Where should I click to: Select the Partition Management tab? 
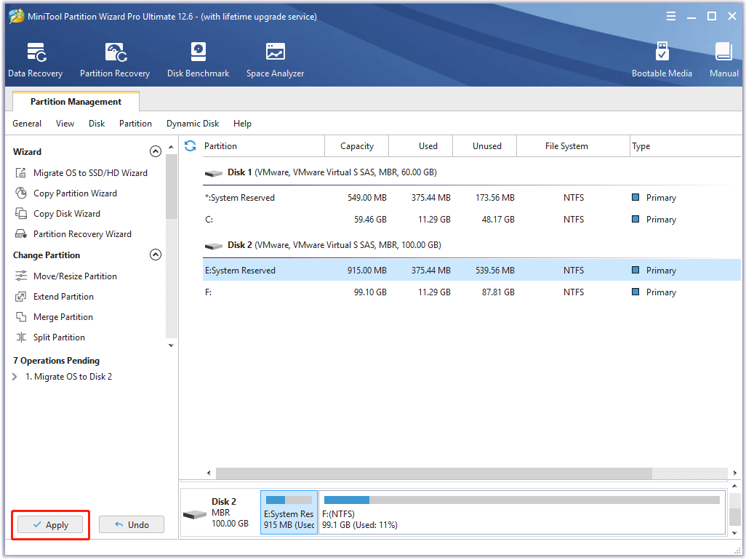click(76, 102)
